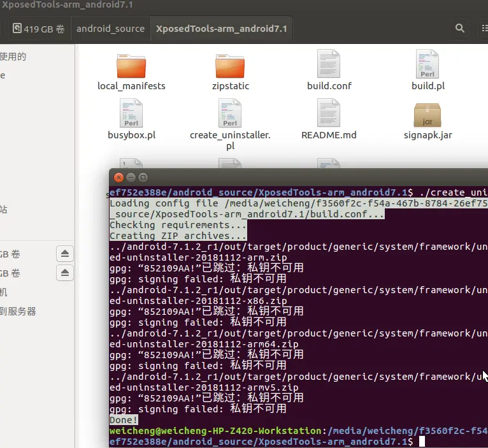
Task: Select the 使用的 sidebar entry
Action: tap(13, 57)
